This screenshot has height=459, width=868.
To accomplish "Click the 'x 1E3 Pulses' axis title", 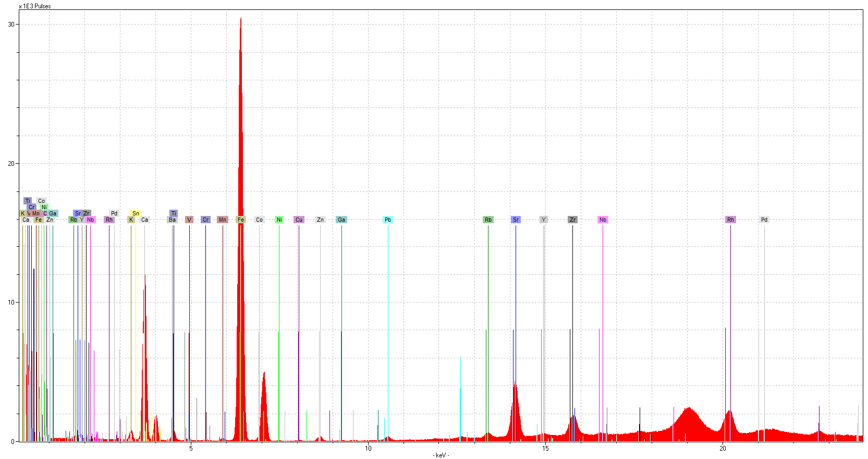I will (35, 6).
